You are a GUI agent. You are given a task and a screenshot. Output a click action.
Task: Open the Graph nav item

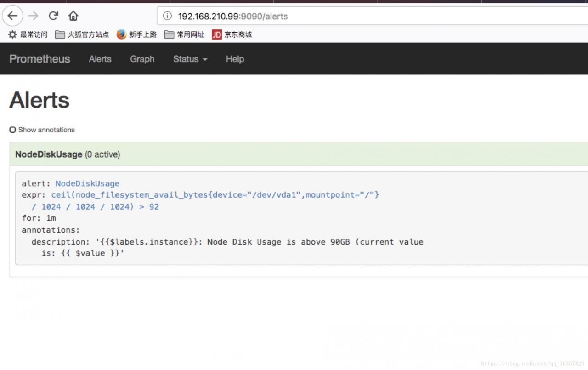click(x=142, y=59)
